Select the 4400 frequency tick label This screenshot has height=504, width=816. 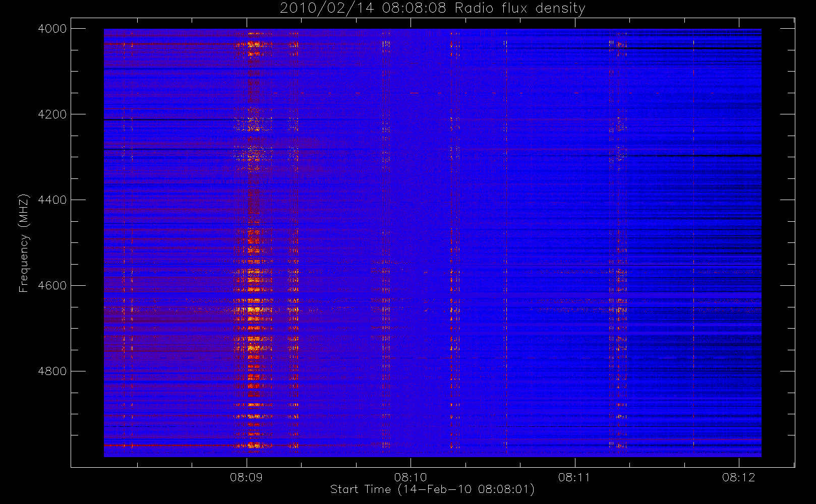coord(52,200)
